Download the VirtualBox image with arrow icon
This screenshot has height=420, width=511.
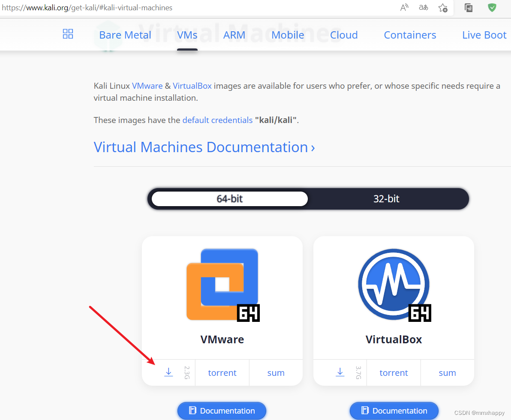point(340,372)
